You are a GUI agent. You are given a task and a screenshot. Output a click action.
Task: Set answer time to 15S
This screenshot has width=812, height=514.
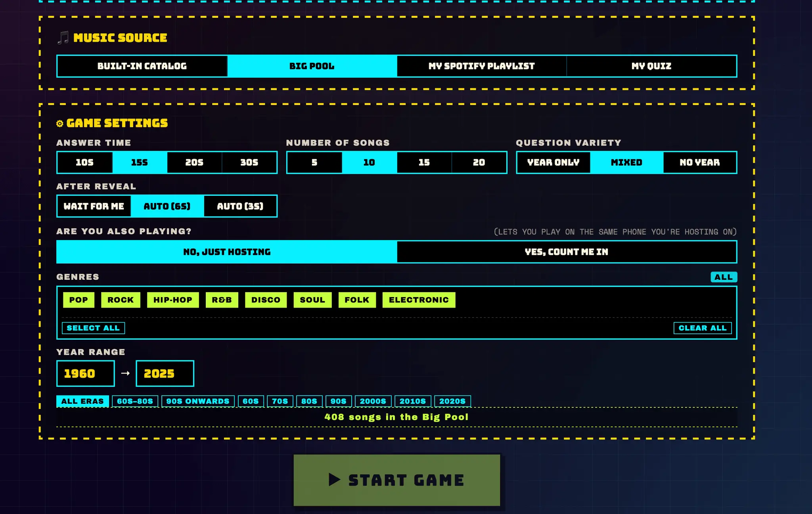(140, 162)
